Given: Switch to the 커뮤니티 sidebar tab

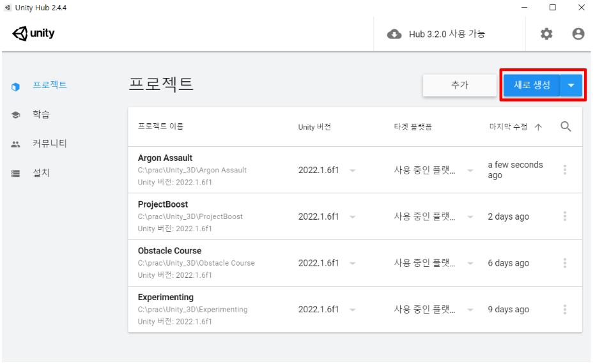Looking at the screenshot, I should click(49, 143).
